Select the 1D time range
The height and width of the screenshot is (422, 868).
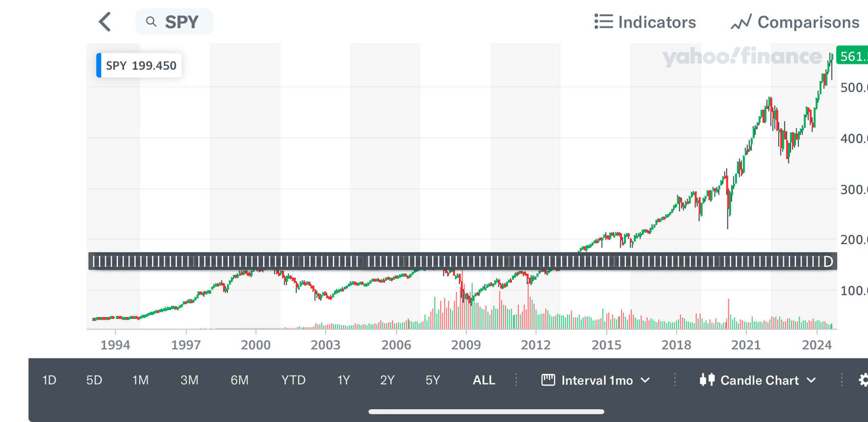(x=49, y=380)
